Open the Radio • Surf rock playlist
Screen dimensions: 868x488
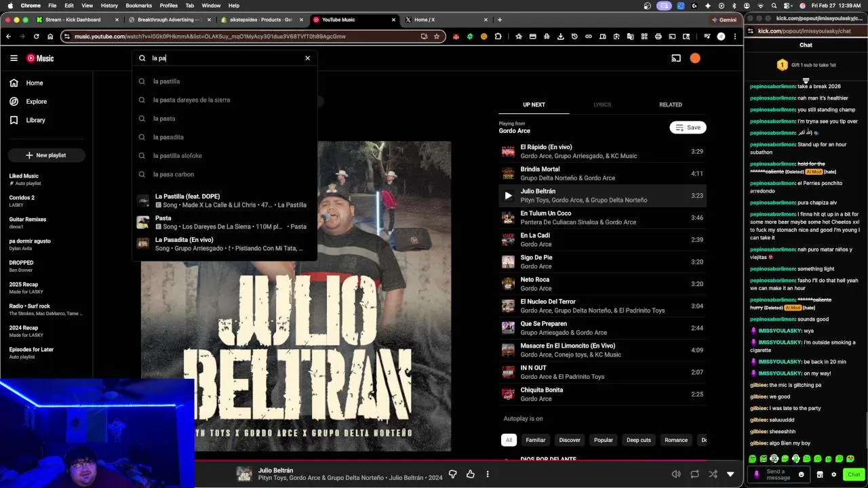point(46,310)
